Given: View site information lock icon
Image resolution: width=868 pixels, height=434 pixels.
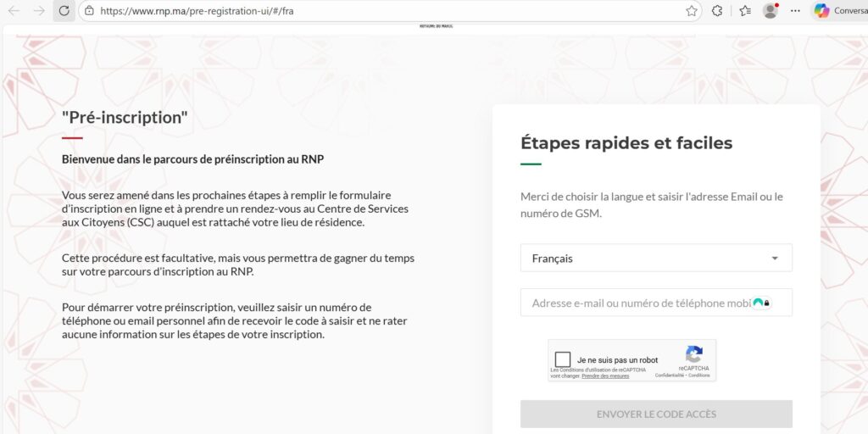Looking at the screenshot, I should (x=89, y=11).
